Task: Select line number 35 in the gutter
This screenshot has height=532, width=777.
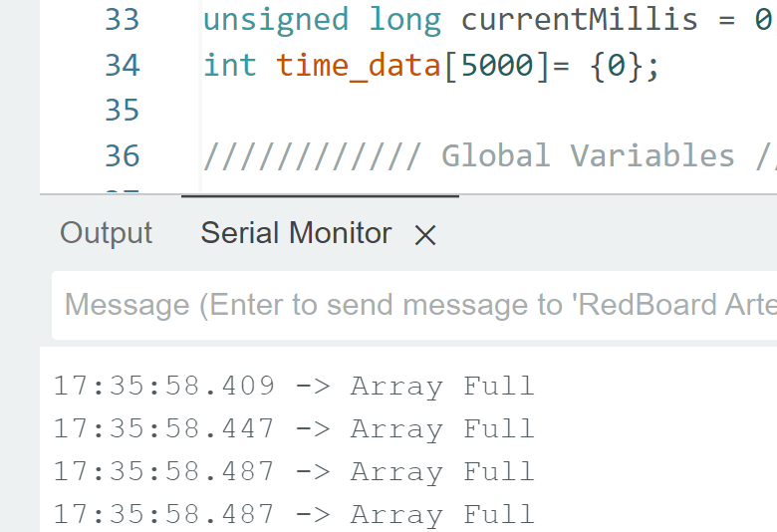Action: coord(122,110)
